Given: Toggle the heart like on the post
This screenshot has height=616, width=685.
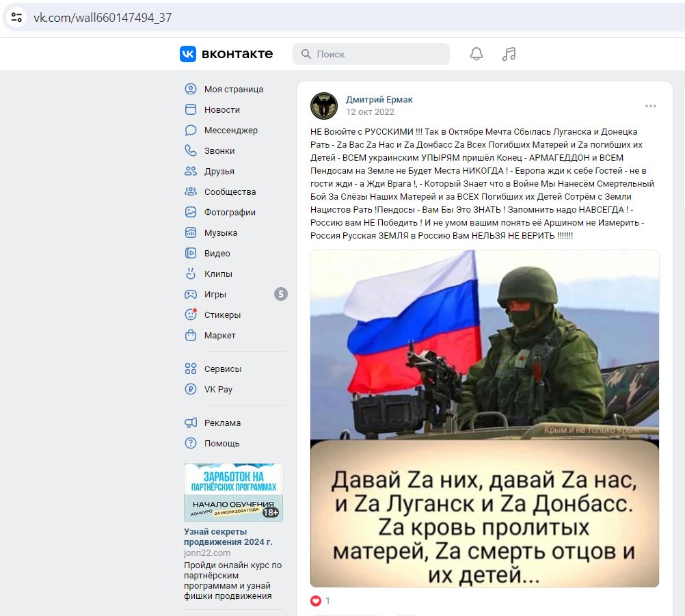Looking at the screenshot, I should pos(316,601).
